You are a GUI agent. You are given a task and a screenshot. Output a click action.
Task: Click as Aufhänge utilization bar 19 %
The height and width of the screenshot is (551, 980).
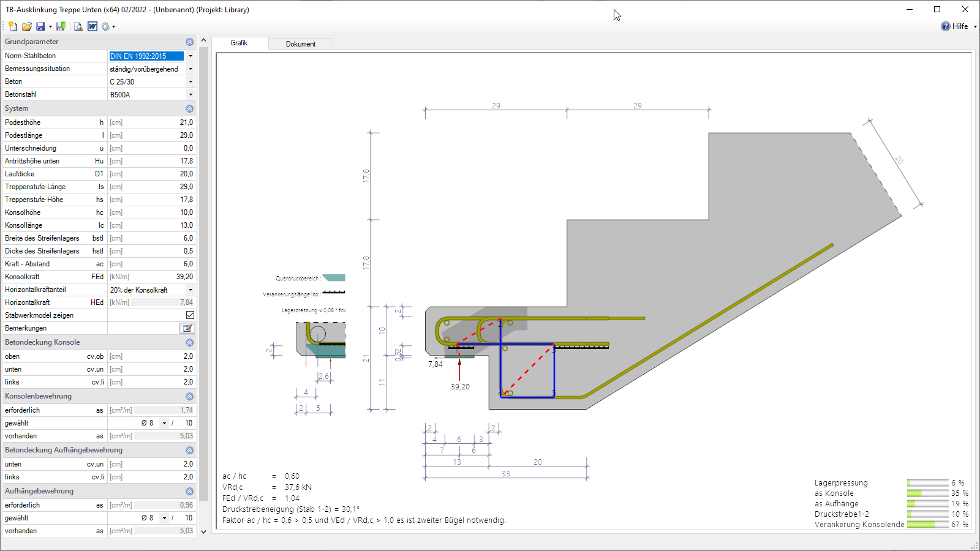[x=927, y=504]
